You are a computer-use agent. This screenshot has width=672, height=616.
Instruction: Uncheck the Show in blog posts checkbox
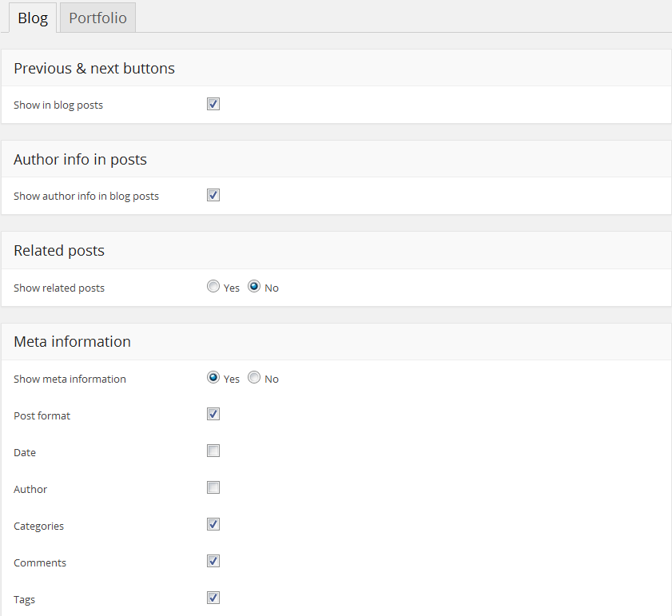213,104
